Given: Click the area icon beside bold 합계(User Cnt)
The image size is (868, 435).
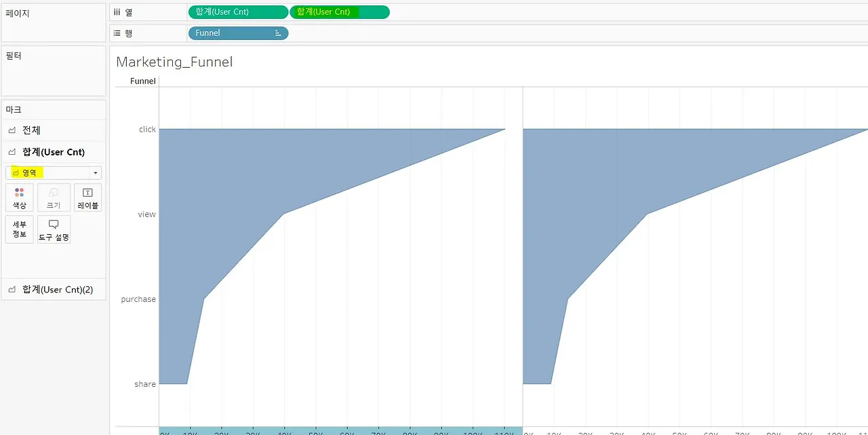Looking at the screenshot, I should click(x=12, y=152).
